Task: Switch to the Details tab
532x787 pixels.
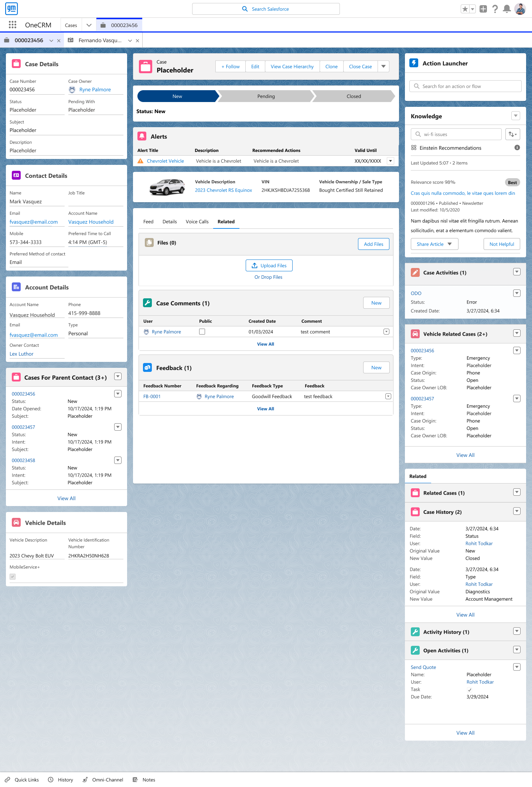Action: pyautogui.click(x=170, y=221)
